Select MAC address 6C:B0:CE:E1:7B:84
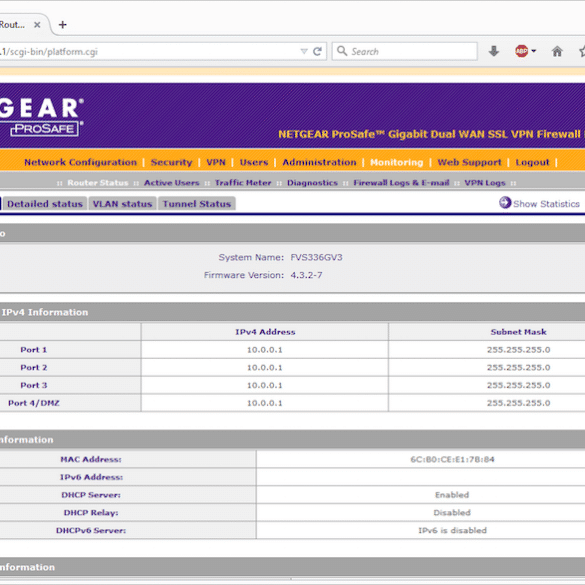 pyautogui.click(x=452, y=460)
